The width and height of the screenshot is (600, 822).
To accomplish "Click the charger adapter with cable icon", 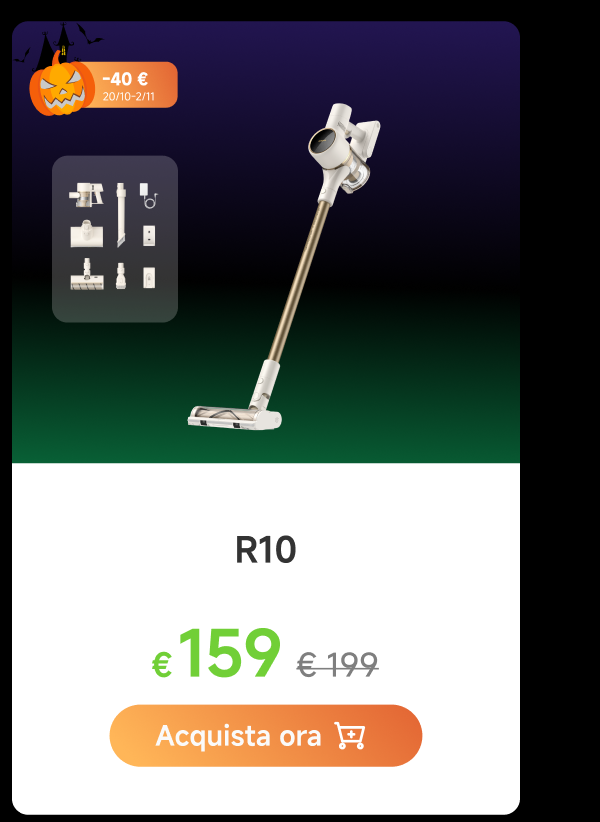I will pyautogui.click(x=148, y=195).
